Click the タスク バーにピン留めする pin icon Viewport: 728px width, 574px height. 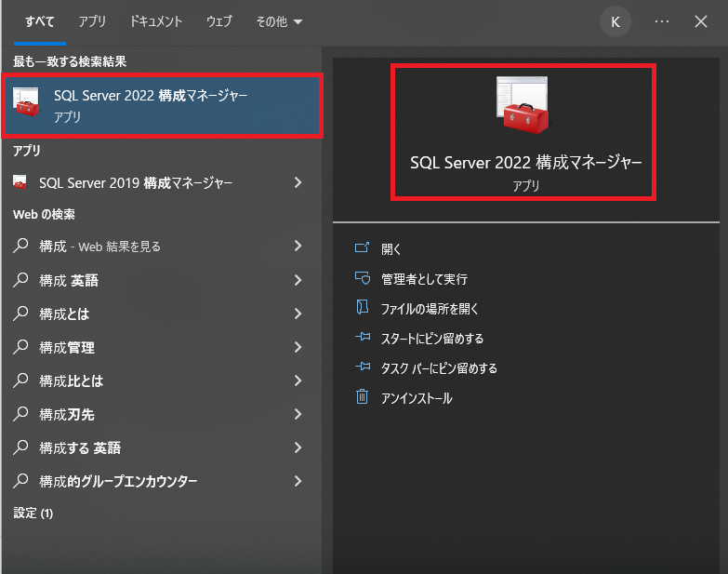(363, 367)
